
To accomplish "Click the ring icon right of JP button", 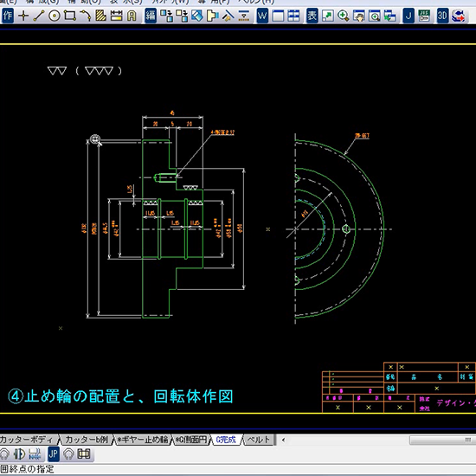I will pyautogui.click(x=69, y=454).
